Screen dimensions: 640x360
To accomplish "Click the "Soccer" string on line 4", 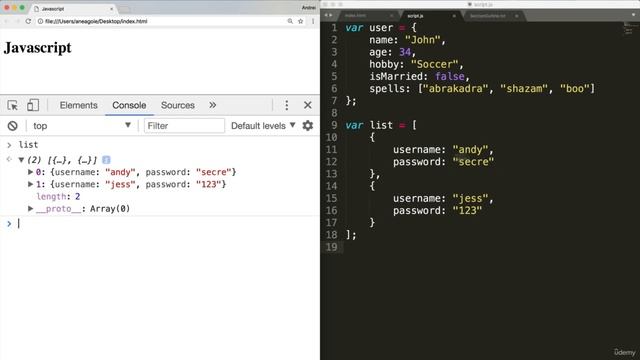I will 435,64.
